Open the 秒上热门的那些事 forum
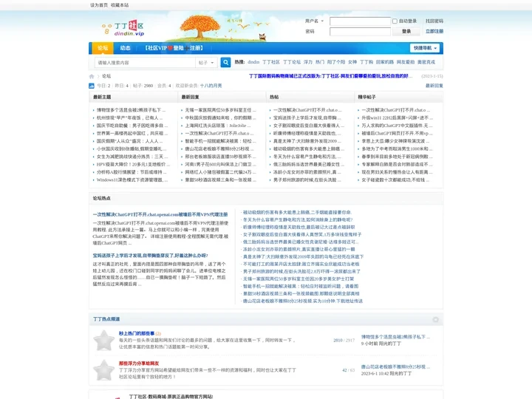The width and height of the screenshot is (532, 399). (x=137, y=333)
